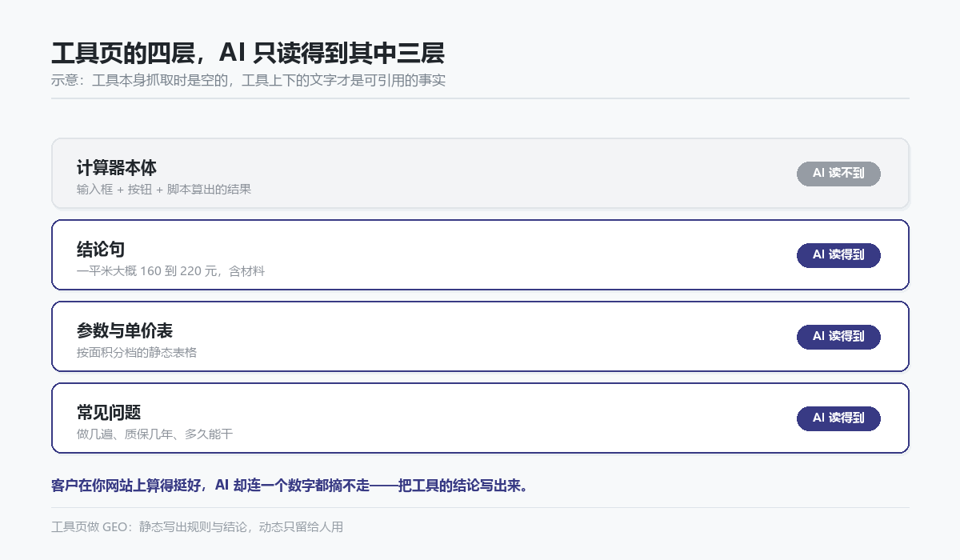
Task: Click the text 输入框 + 按钮 + 脚本算出的结果
Action: [164, 190]
